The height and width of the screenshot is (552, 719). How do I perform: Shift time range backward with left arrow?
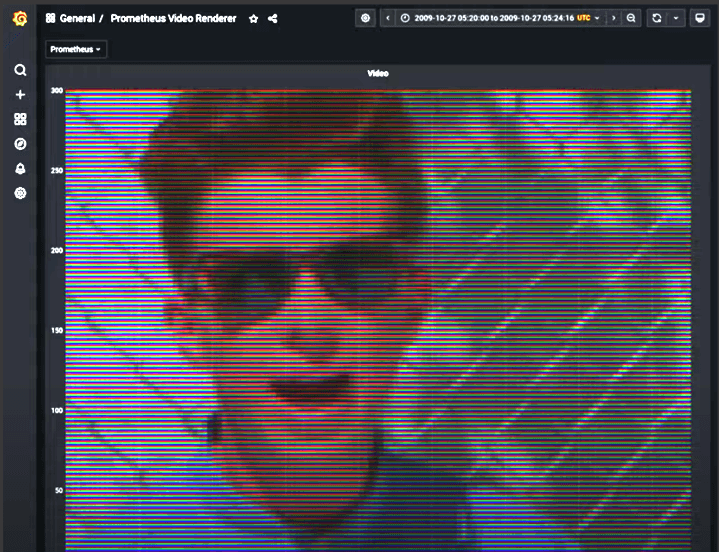tap(388, 18)
